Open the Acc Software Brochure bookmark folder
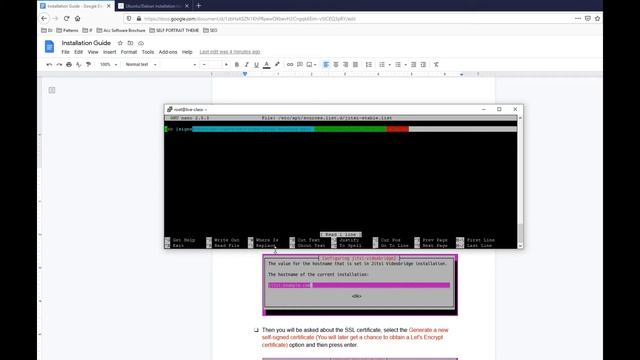640x360 pixels. coord(121,30)
